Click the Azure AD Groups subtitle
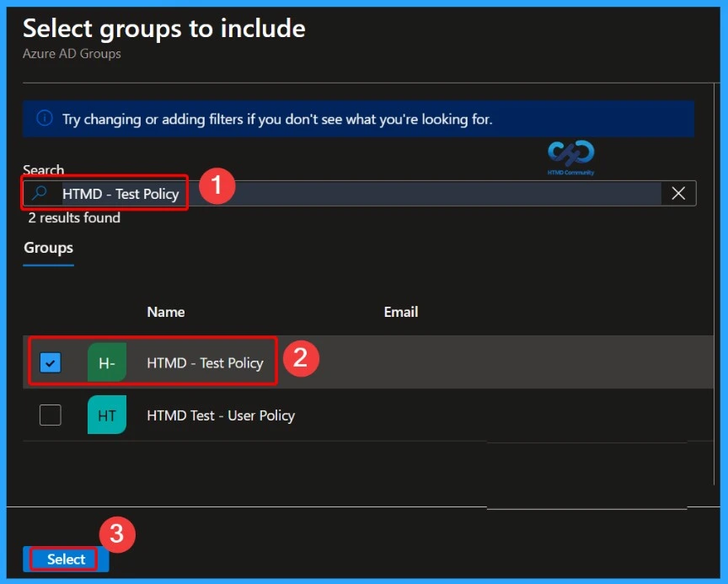 click(72, 54)
